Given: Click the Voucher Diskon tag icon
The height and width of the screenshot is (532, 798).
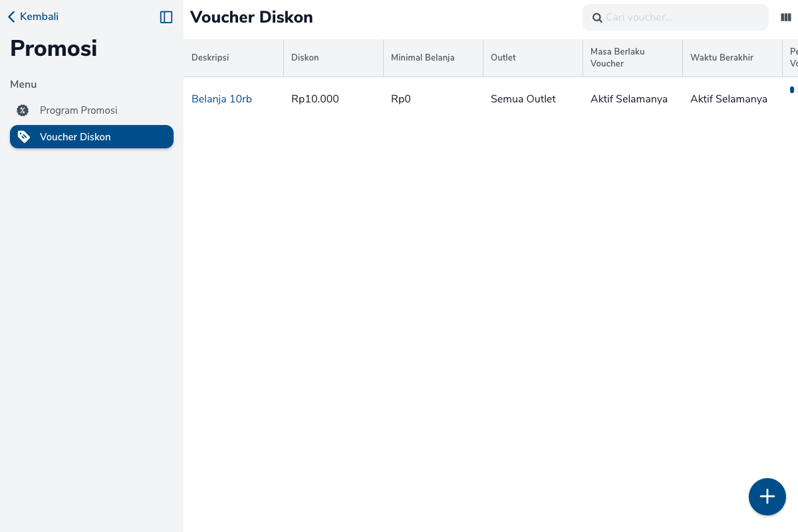Looking at the screenshot, I should click(x=23, y=137).
